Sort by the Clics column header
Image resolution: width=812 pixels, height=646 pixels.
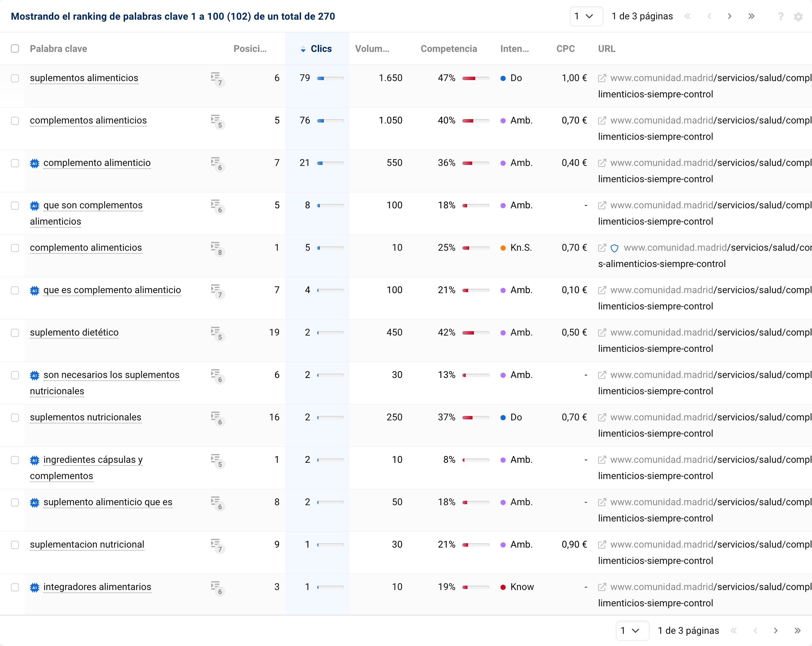click(x=320, y=49)
